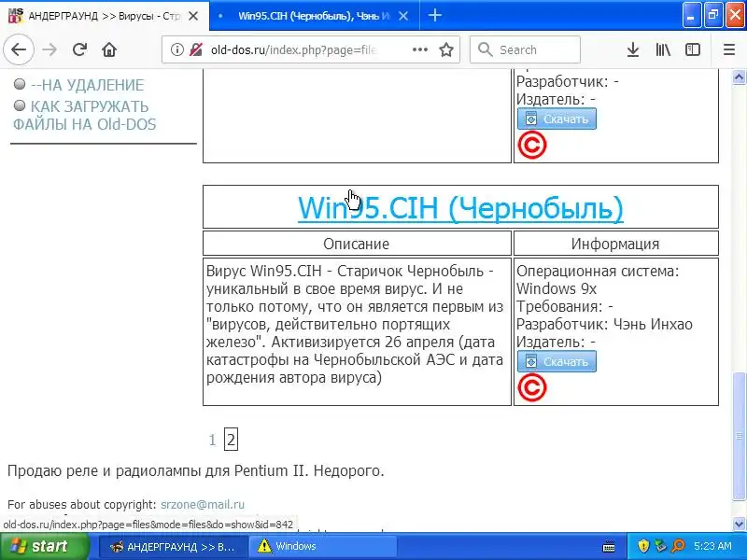Viewport: 747px width, 560px height.
Task: Open the Win95.CIH (Чернобыль) title link
Action: point(460,207)
